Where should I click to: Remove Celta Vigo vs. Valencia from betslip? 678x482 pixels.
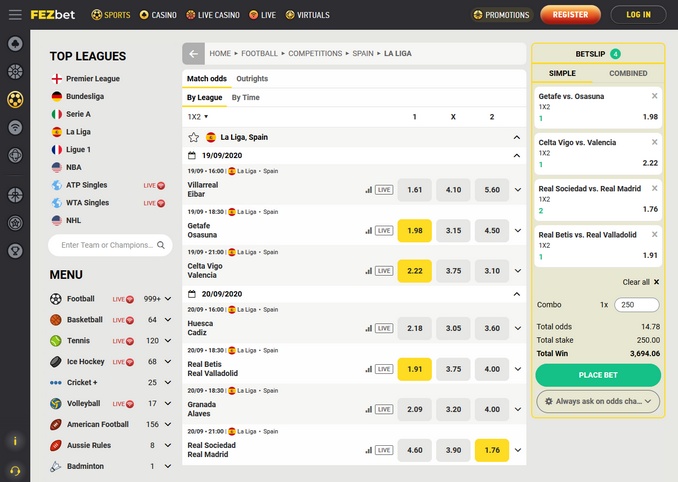pyautogui.click(x=655, y=142)
